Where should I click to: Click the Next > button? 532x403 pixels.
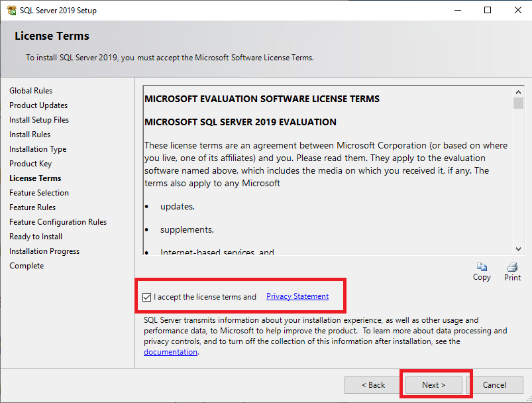[x=433, y=384]
